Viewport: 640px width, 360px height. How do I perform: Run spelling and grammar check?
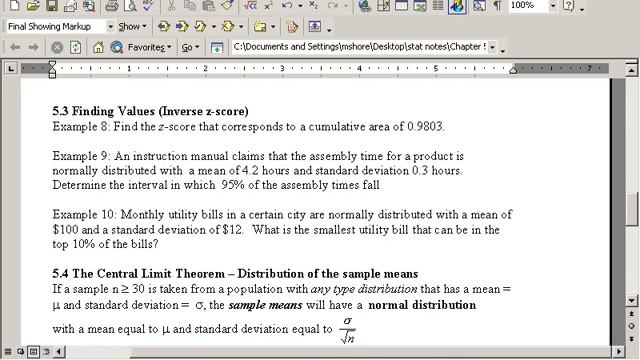[148, 5]
